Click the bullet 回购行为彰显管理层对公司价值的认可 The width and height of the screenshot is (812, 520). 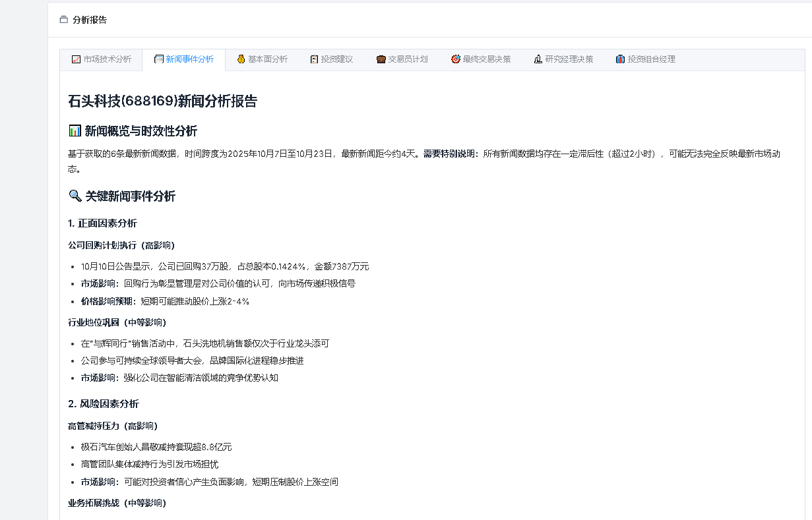[x=218, y=283]
